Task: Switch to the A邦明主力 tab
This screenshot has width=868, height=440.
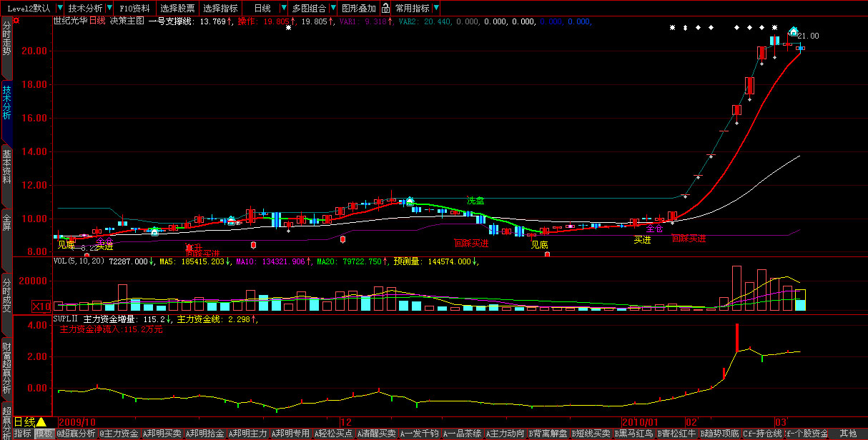Action: click(x=247, y=434)
